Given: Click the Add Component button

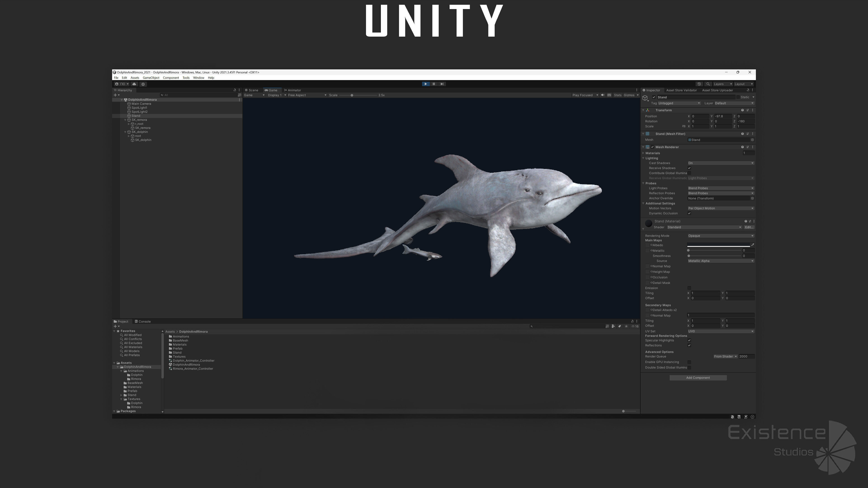Looking at the screenshot, I should (698, 378).
